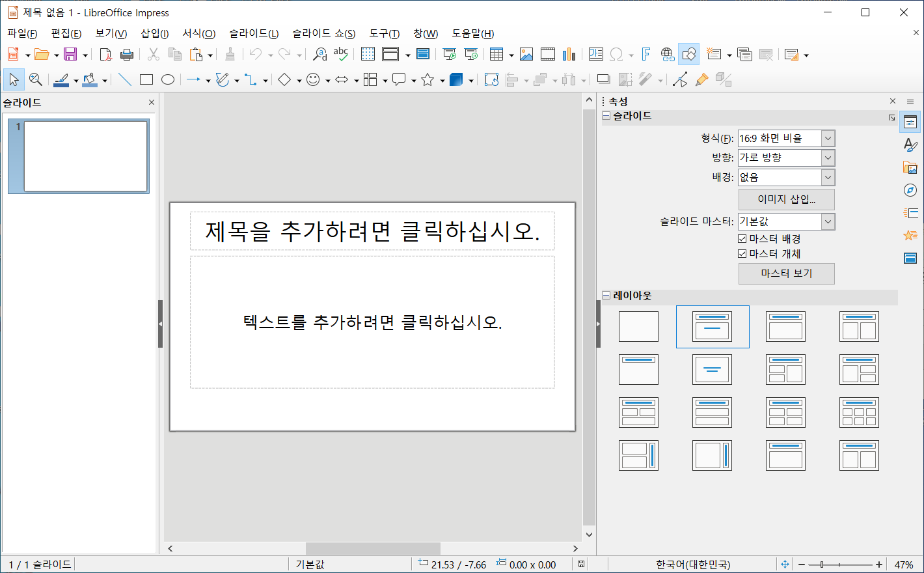Open the 슬라이드 쇼 menu
924x573 pixels.
tap(323, 33)
